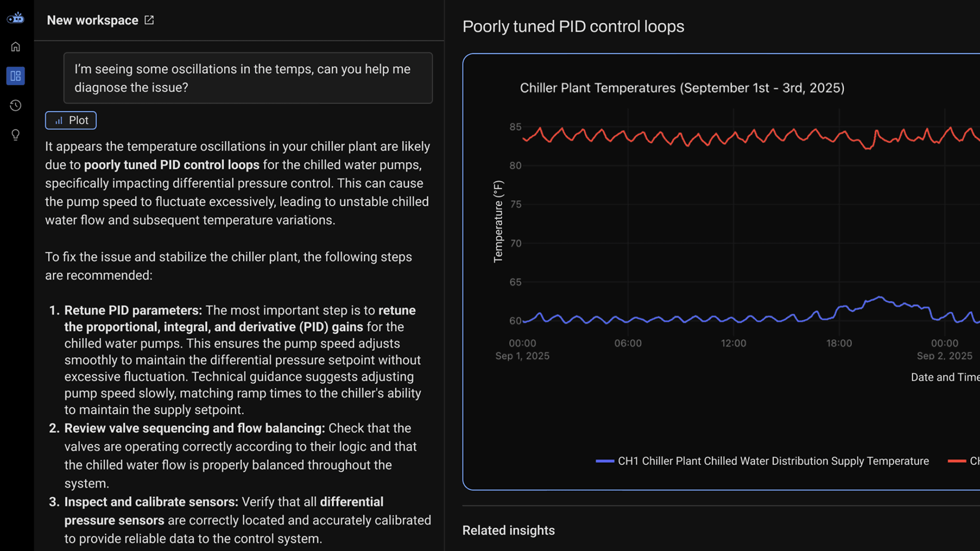Select the Home icon in the left sidebar
This screenshot has width=980, height=551.
(x=15, y=47)
